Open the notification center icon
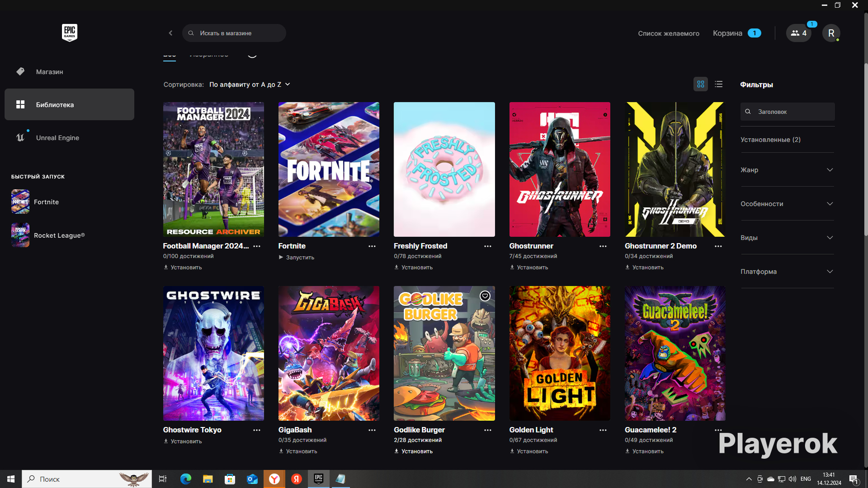 tap(854, 479)
